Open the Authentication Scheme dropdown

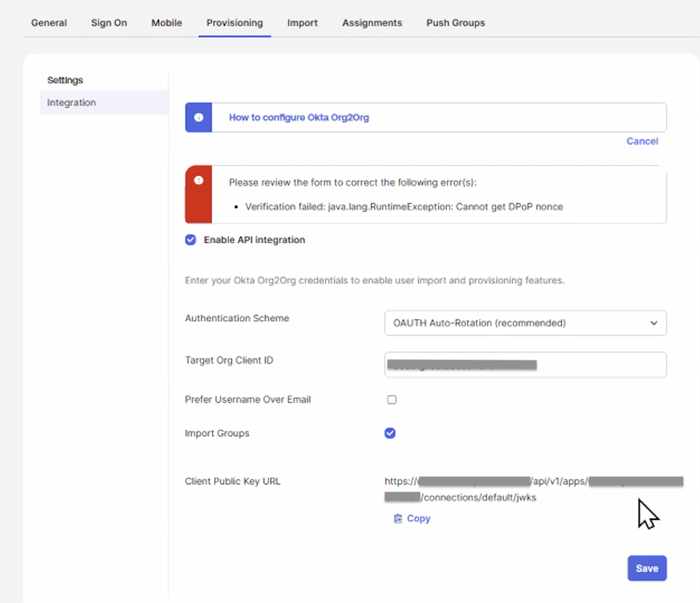(526, 323)
